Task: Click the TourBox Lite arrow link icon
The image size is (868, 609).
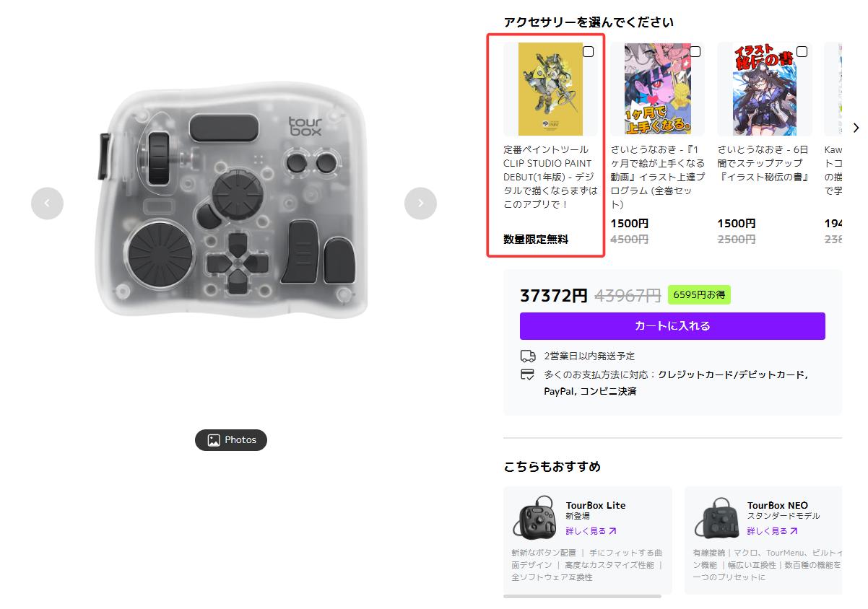Action: 612,531
